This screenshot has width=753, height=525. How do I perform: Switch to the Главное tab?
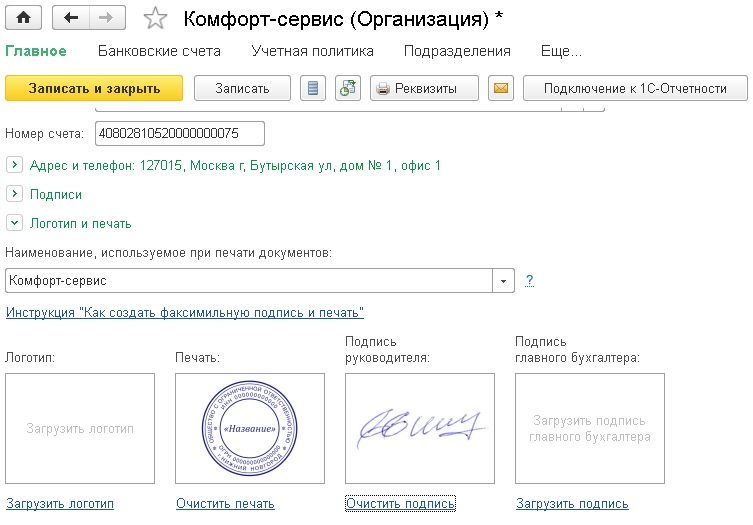tap(36, 51)
